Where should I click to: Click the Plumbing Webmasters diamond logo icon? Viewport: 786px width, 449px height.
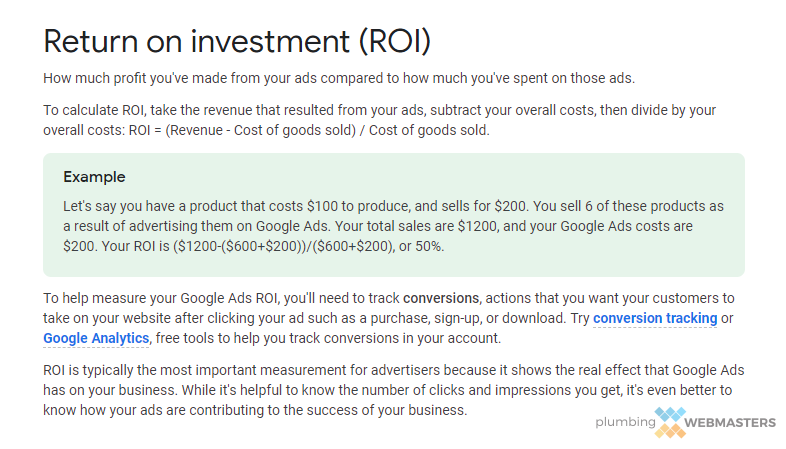[x=670, y=422]
